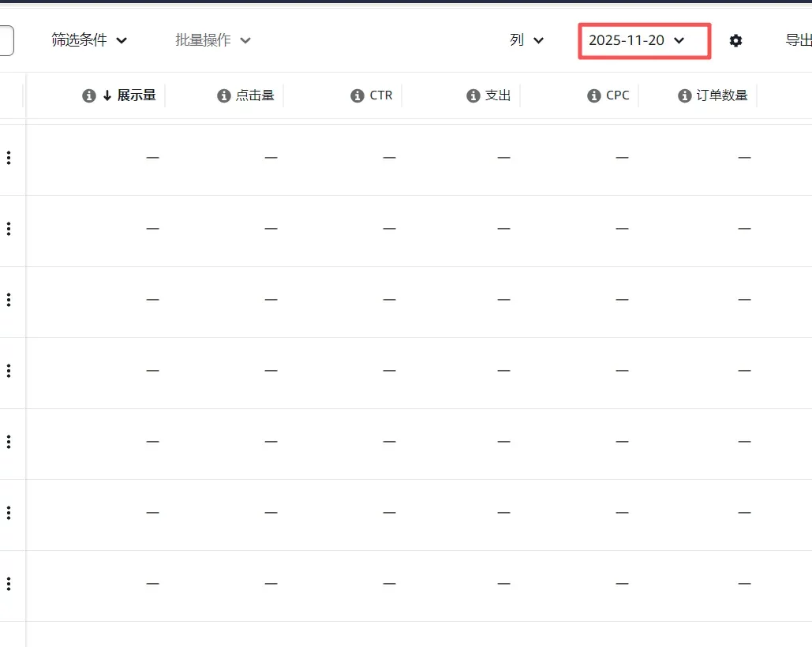Open the gear settings icon

pos(735,40)
